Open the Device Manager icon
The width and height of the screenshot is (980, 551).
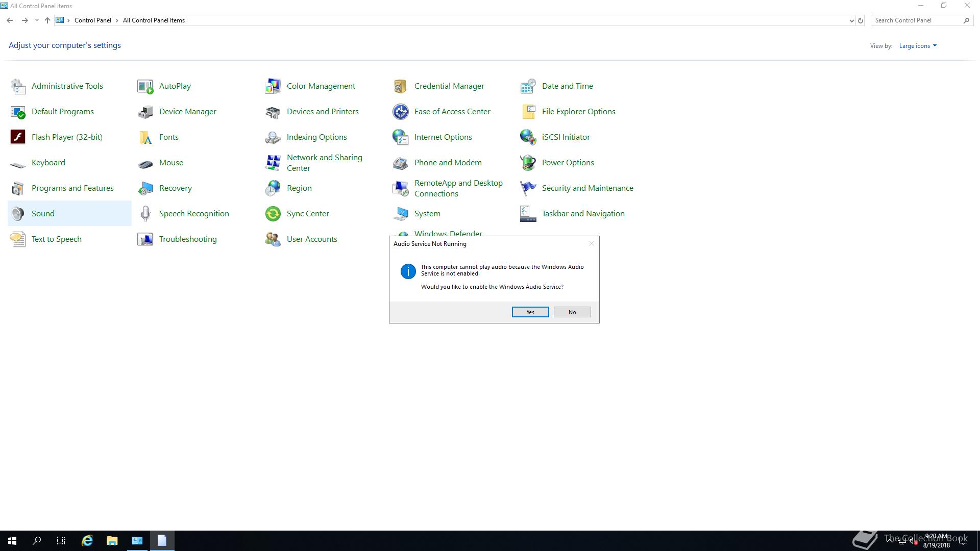pyautogui.click(x=145, y=112)
